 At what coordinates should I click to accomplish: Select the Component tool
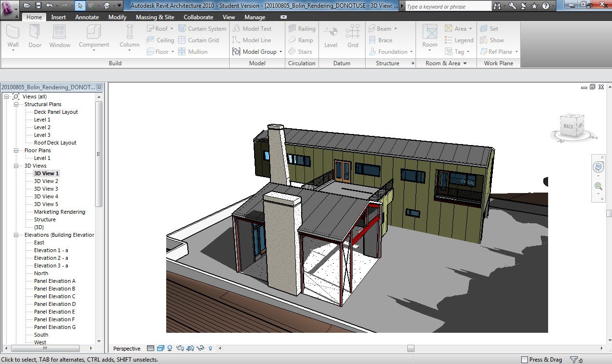pyautogui.click(x=94, y=37)
